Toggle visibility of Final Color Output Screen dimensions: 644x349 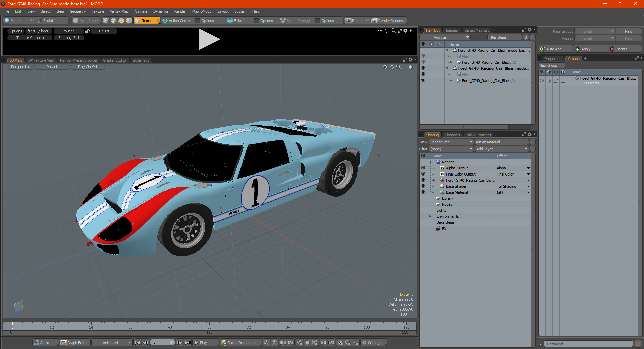(x=423, y=174)
